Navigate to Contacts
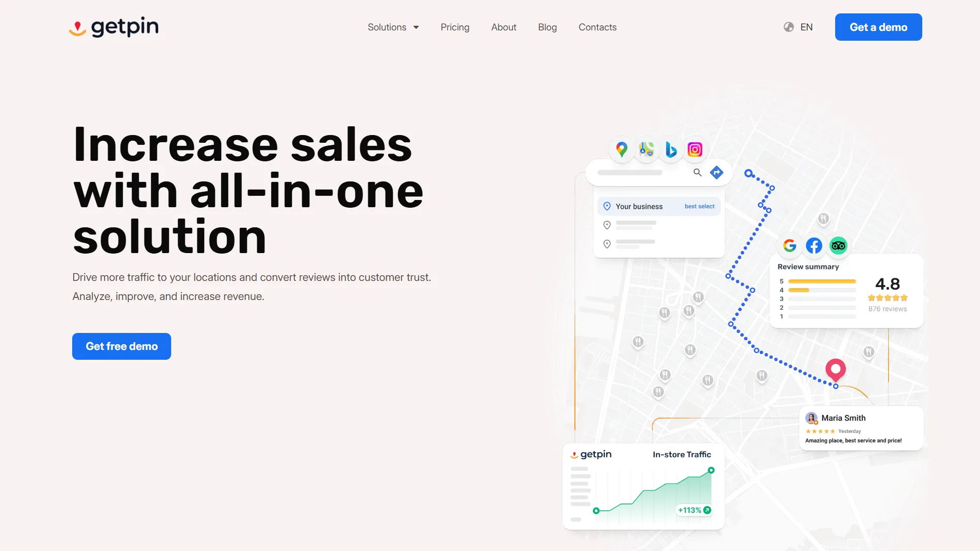Screen dimensions: 980x551 click(597, 27)
